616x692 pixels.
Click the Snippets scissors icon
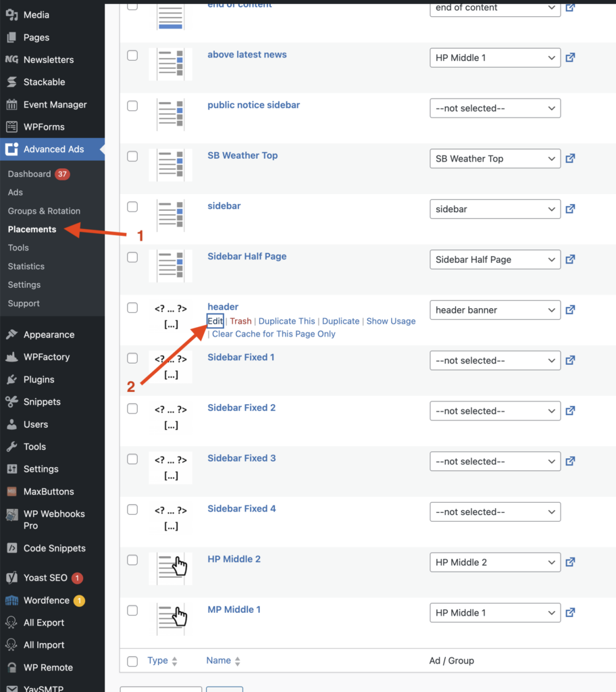click(11, 401)
